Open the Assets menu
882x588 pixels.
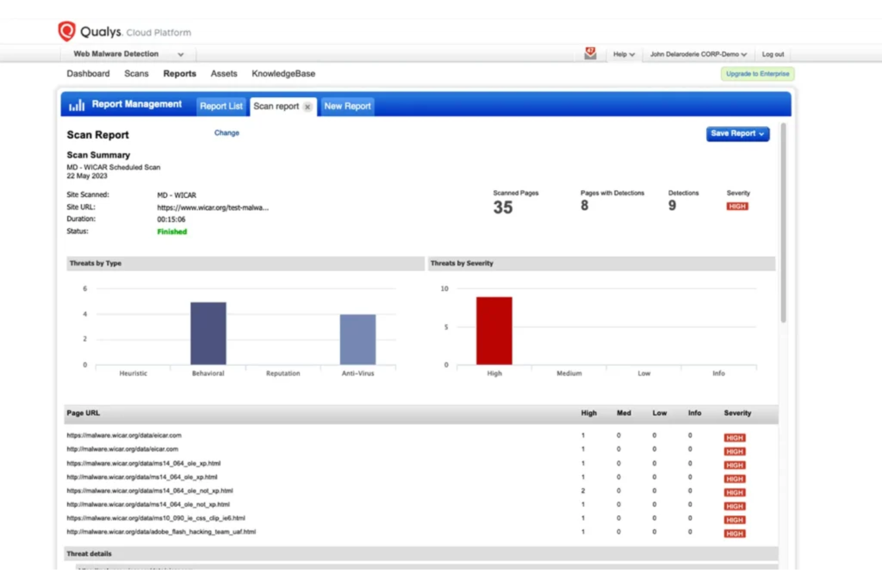pyautogui.click(x=223, y=73)
